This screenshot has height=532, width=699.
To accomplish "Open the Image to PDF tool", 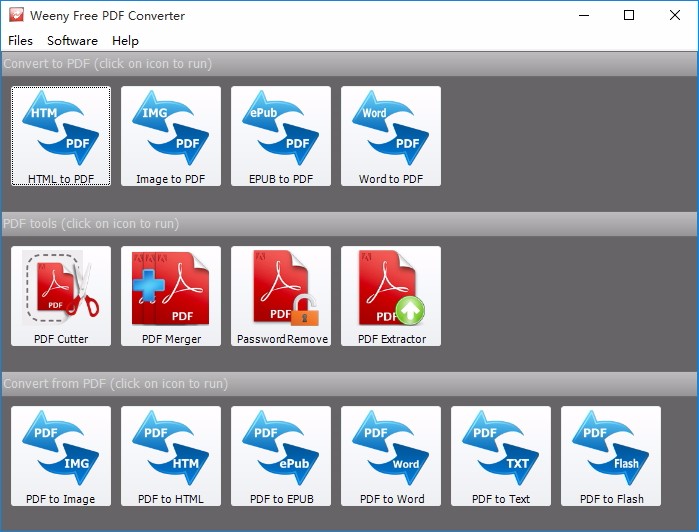I will tap(171, 136).
